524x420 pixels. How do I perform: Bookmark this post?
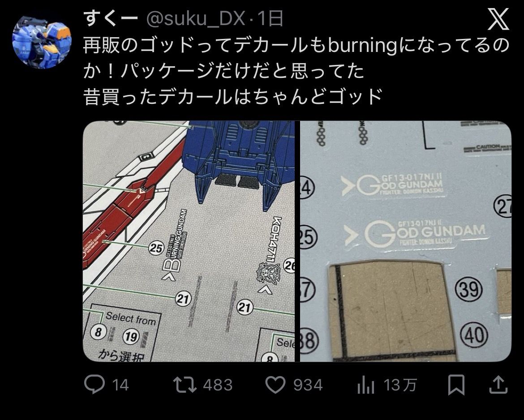456,385
